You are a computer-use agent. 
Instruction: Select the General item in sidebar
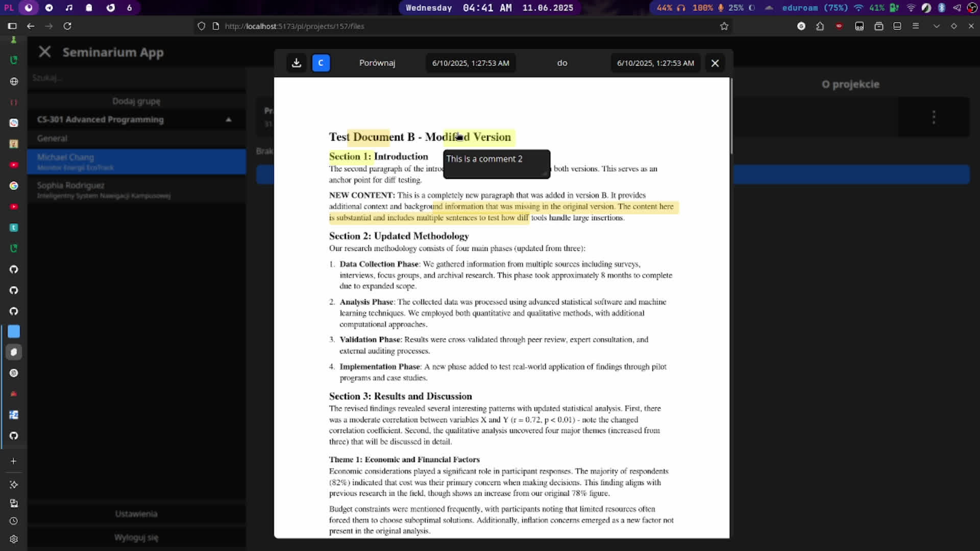tap(136, 138)
